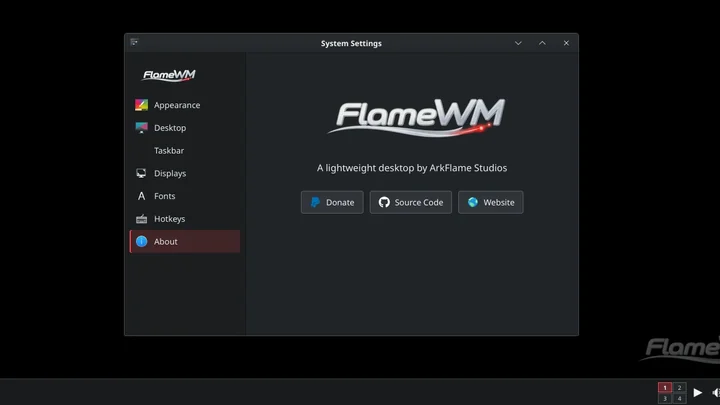The height and width of the screenshot is (405, 720).
Task: Switch to workspace 4 in the pager
Action: 679,399
